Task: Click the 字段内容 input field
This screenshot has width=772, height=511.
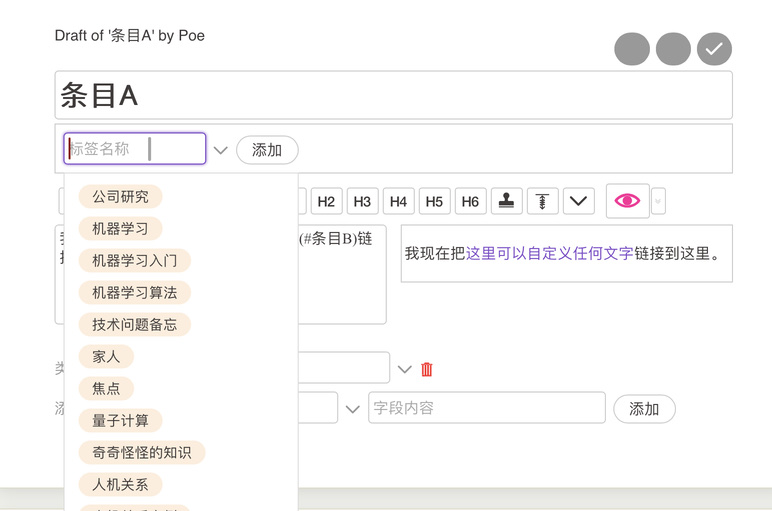Action: tap(487, 408)
